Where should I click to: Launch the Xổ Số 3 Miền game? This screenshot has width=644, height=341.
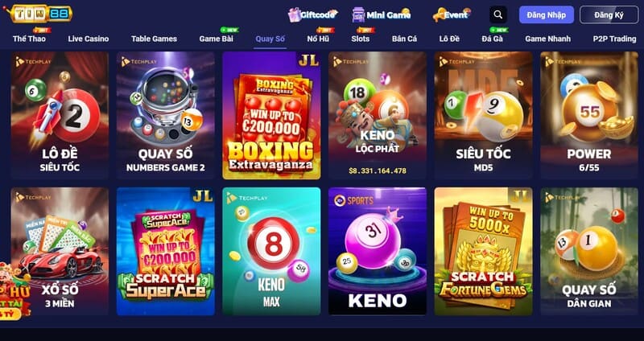point(60,251)
